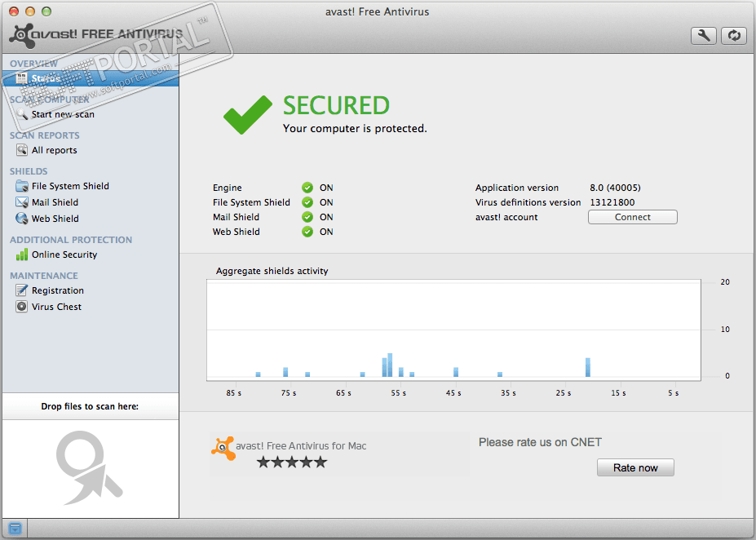This screenshot has height=540, width=756.
Task: Click the refresh update arrows icon
Action: (734, 36)
